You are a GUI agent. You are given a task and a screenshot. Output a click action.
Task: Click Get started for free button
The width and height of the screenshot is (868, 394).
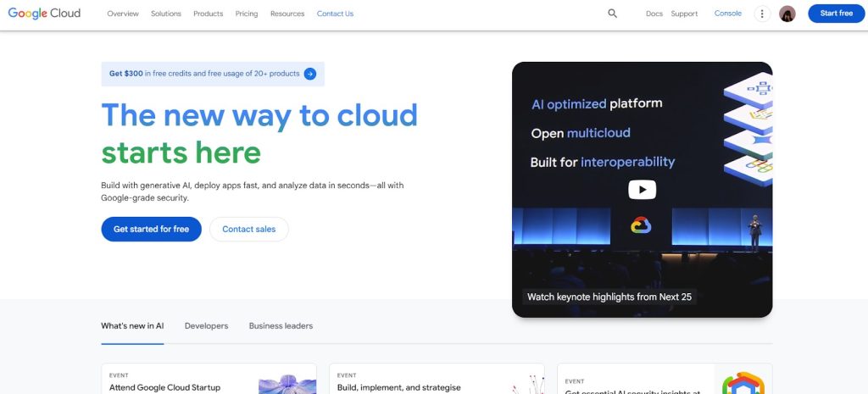pos(151,229)
